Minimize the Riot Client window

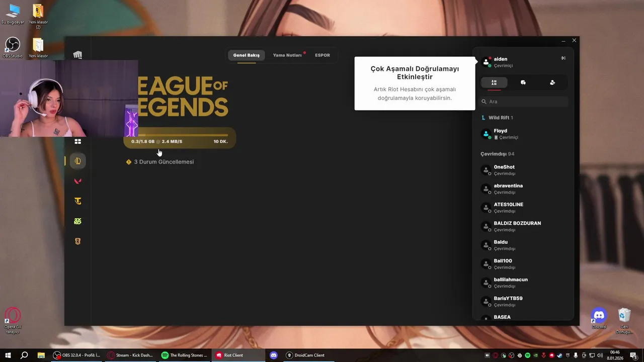tap(563, 41)
